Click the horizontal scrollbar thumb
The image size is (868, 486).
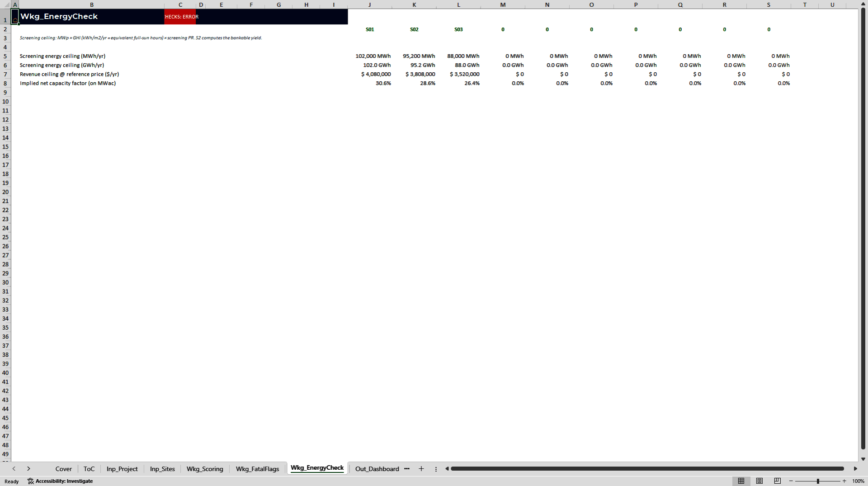point(647,469)
